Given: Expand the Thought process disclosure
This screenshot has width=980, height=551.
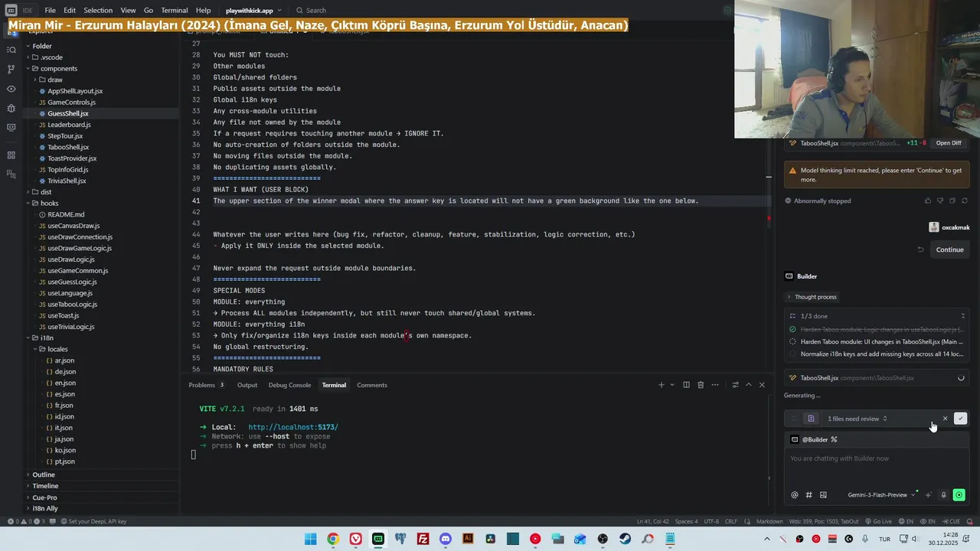Looking at the screenshot, I should 812,297.
